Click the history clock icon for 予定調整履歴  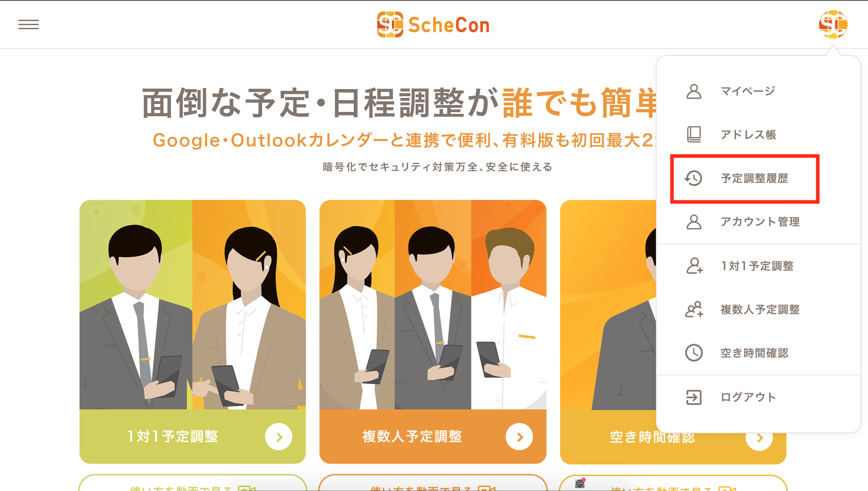pyautogui.click(x=693, y=178)
